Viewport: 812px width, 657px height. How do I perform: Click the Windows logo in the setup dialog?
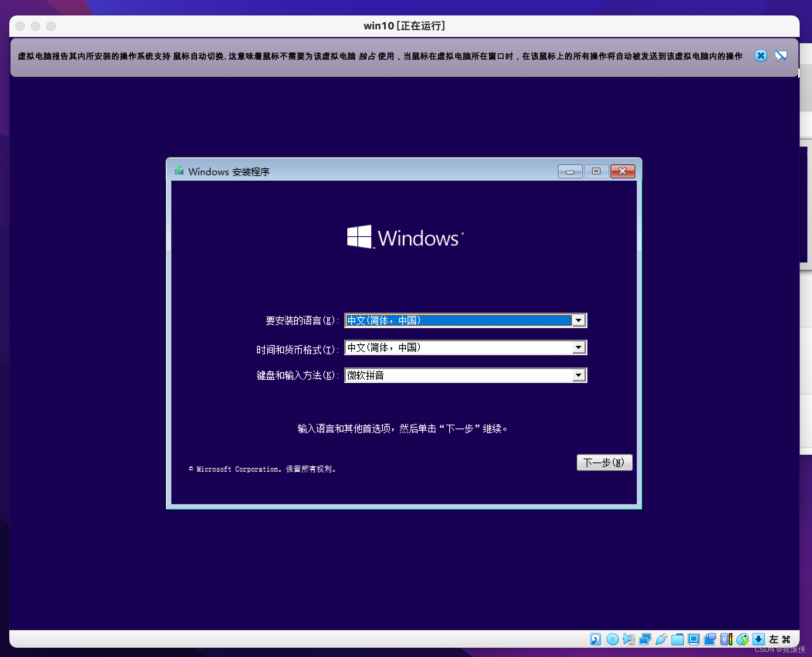click(x=405, y=237)
